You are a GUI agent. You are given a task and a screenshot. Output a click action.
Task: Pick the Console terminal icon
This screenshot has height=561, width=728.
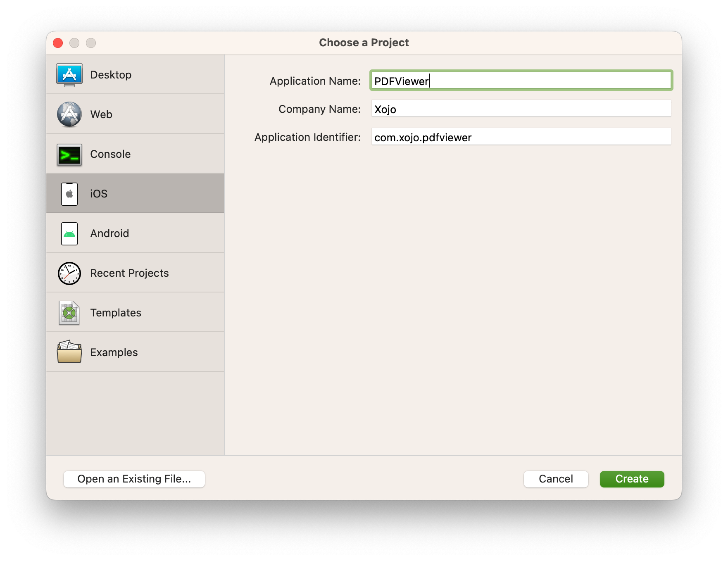69,155
